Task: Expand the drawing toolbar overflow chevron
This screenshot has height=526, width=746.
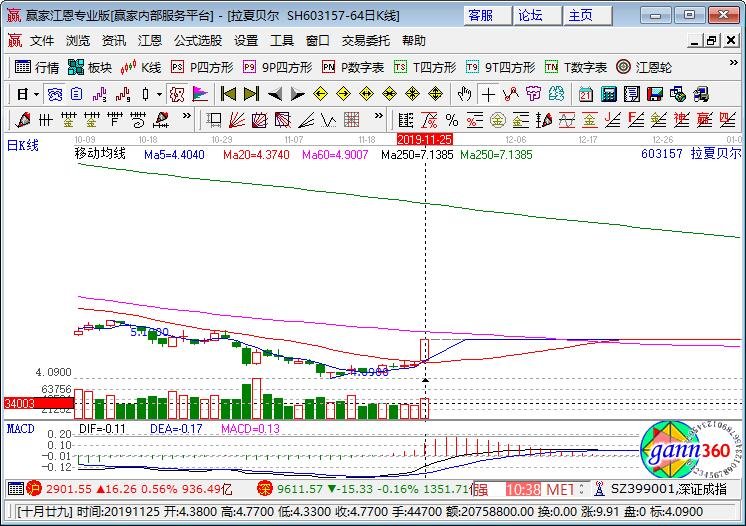Action: click(186, 116)
